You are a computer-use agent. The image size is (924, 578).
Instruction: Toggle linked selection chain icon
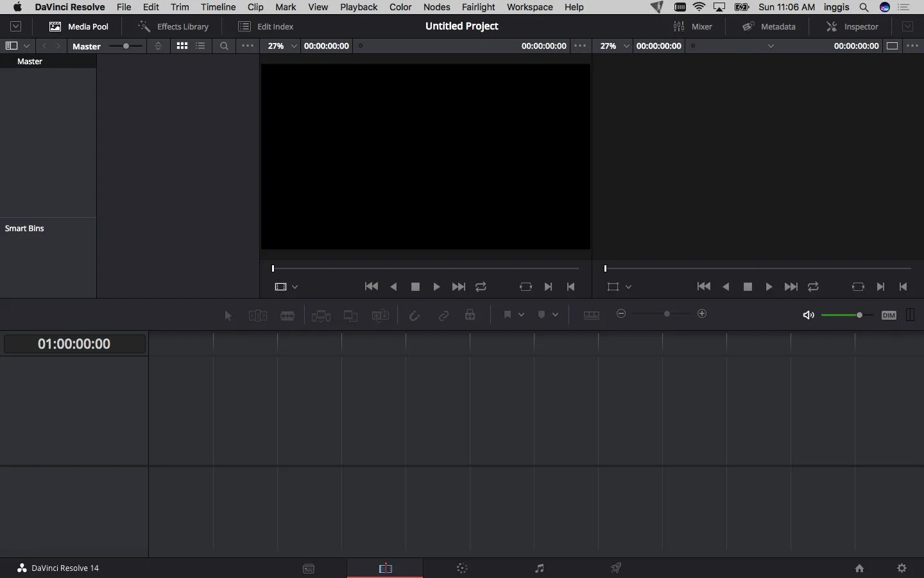tap(443, 315)
